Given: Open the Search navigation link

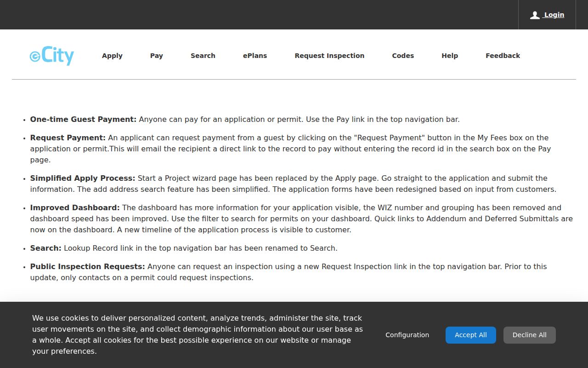Looking at the screenshot, I should (x=203, y=56).
